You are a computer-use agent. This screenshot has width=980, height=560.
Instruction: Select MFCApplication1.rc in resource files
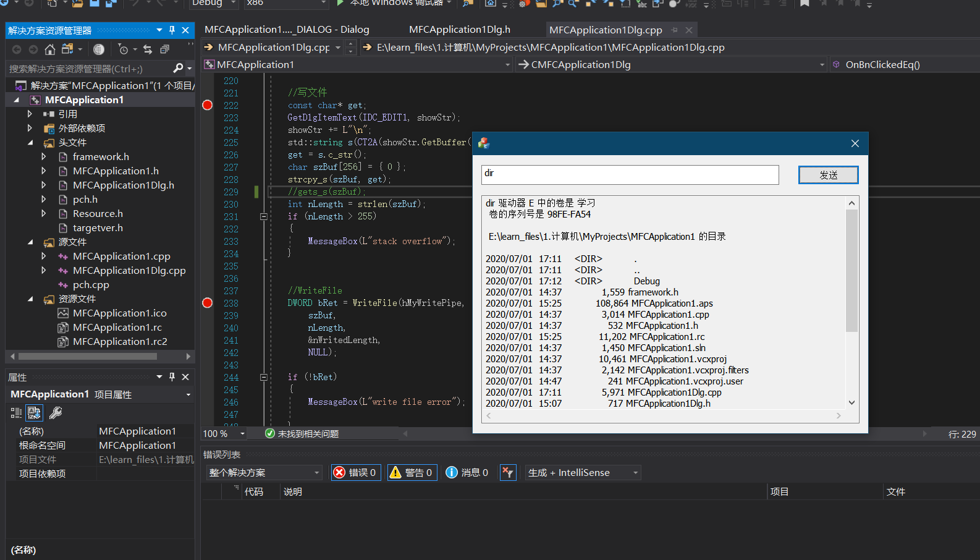click(x=117, y=327)
